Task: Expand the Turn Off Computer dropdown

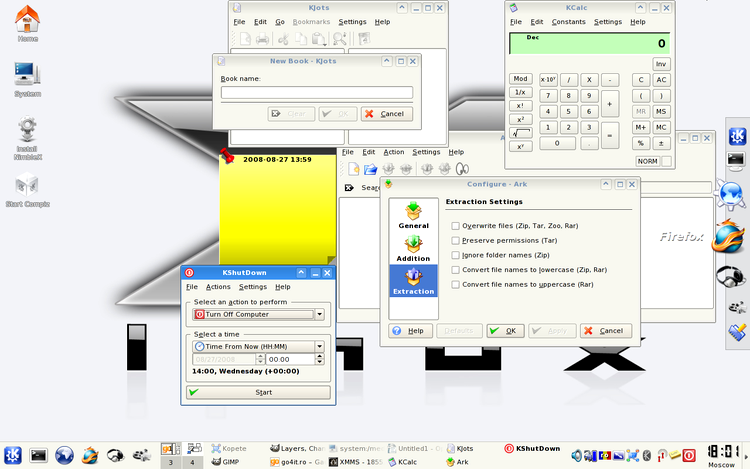Action: pyautogui.click(x=319, y=314)
